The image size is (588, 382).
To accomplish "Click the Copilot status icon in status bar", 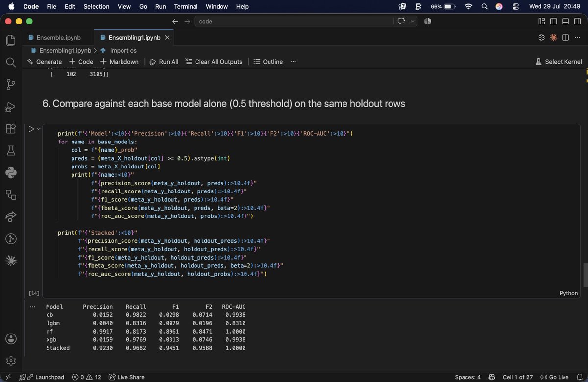I will [x=492, y=377].
